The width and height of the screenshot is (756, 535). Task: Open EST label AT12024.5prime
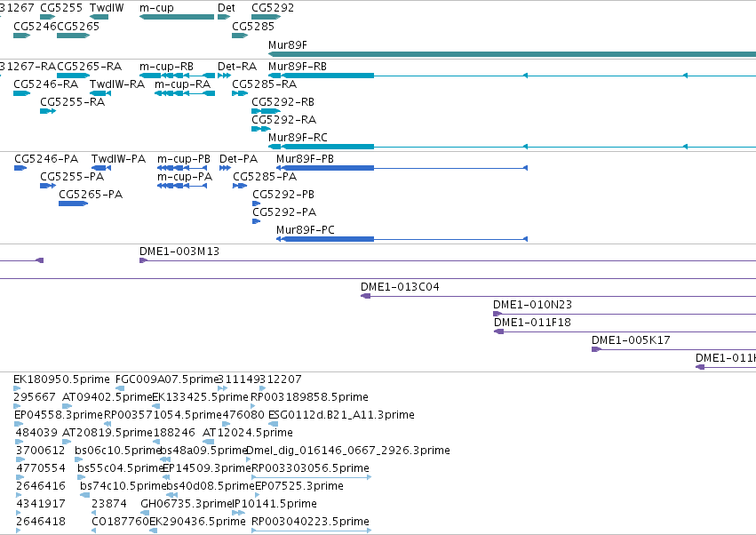pos(248,433)
